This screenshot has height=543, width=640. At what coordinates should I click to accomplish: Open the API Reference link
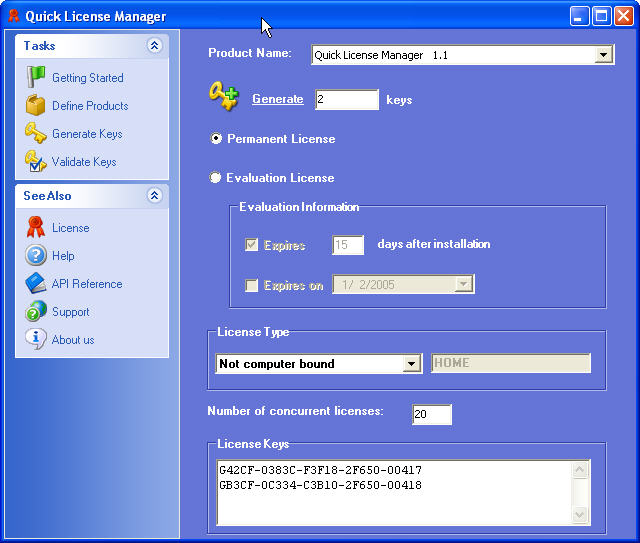pos(87,284)
